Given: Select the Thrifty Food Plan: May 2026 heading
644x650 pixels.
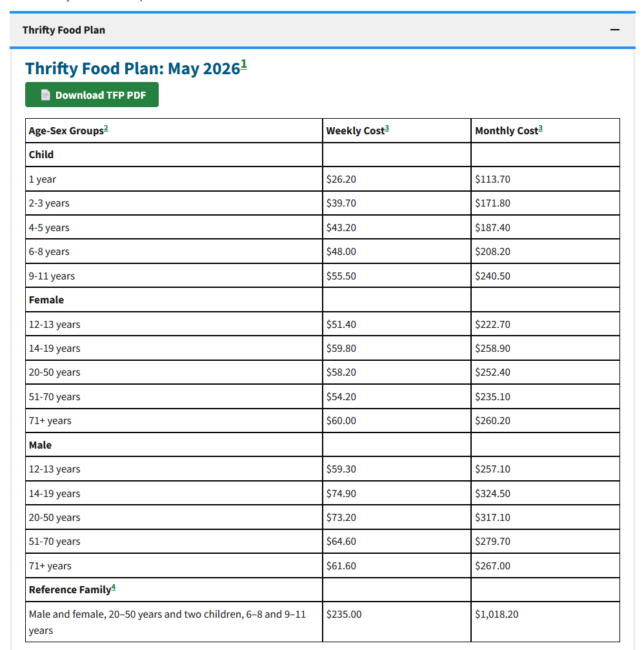Looking at the screenshot, I should [x=133, y=68].
